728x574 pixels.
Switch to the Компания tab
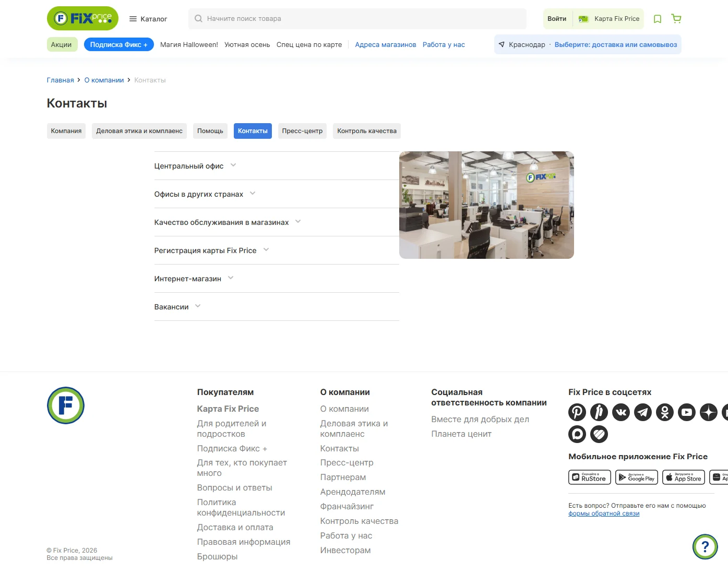(66, 131)
